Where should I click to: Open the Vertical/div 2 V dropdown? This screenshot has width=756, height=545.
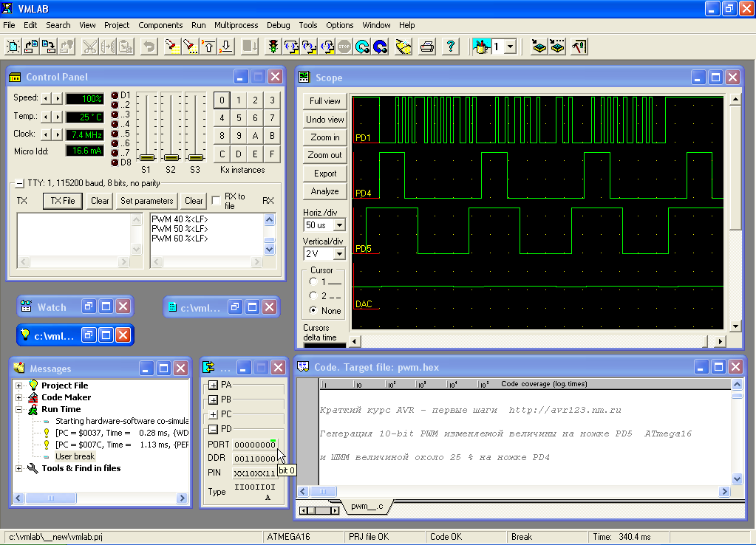point(339,254)
